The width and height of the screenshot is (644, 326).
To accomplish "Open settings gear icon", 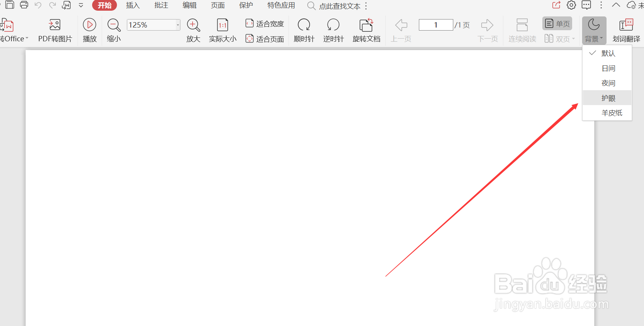I will (571, 5).
